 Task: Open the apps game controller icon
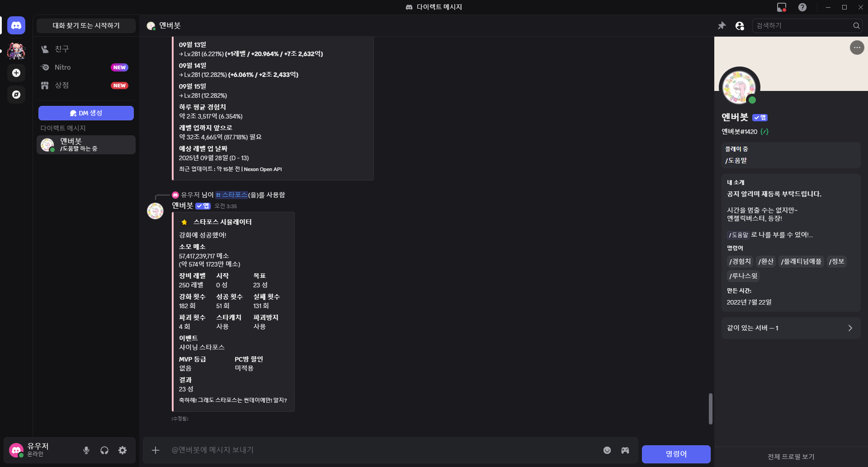(x=625, y=450)
